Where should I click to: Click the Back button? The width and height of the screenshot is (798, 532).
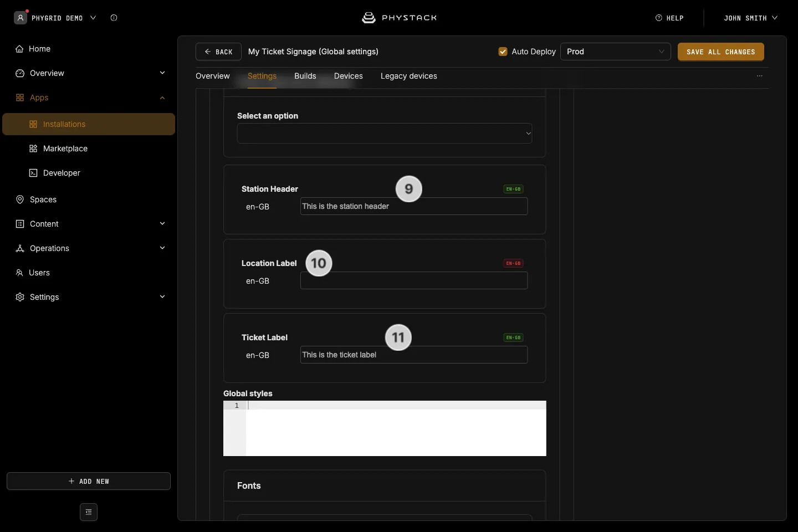(218, 52)
